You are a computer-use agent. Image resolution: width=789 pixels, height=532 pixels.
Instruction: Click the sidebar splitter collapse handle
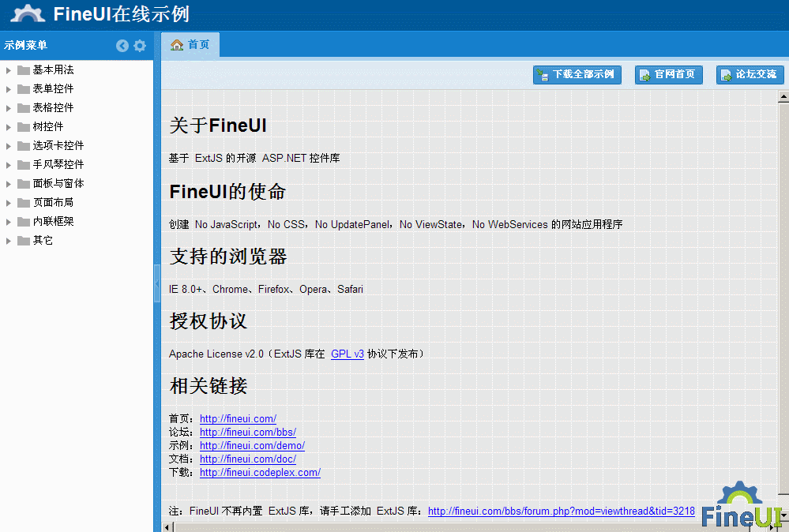[x=157, y=283]
